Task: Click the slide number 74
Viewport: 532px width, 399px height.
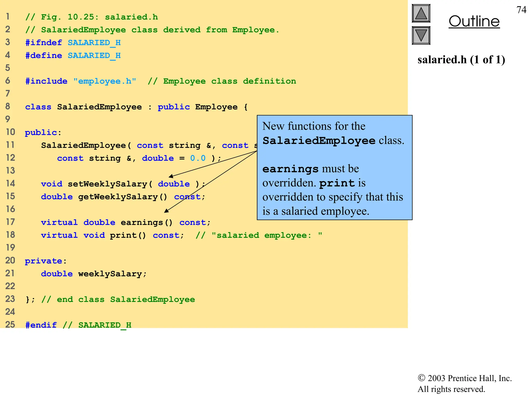Action: (x=521, y=10)
